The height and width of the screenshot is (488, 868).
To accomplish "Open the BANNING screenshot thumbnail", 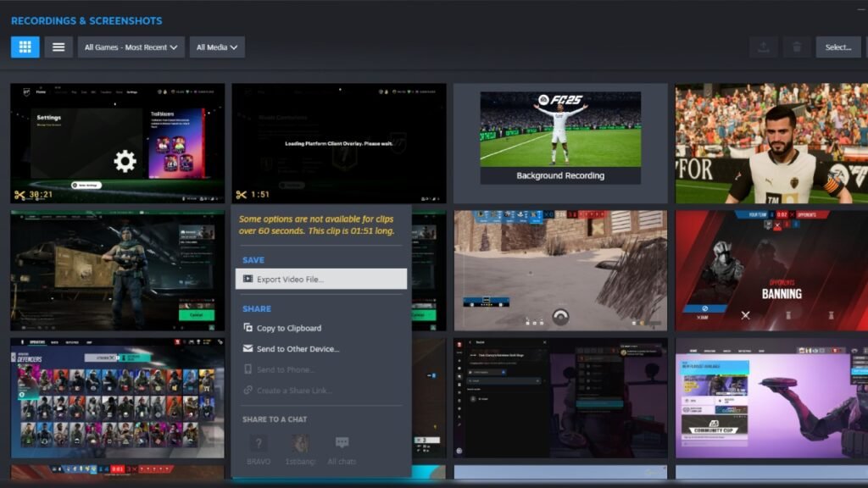I will coord(771,270).
